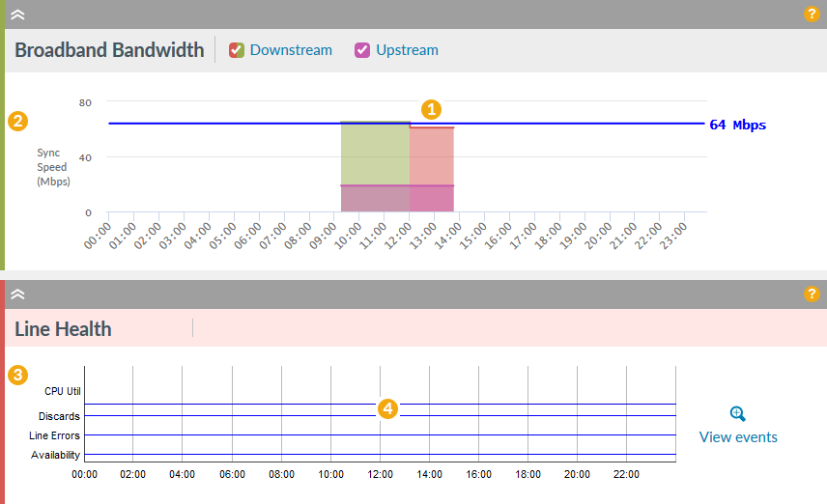The width and height of the screenshot is (827, 504).
Task: Open the View events link
Action: click(x=738, y=437)
